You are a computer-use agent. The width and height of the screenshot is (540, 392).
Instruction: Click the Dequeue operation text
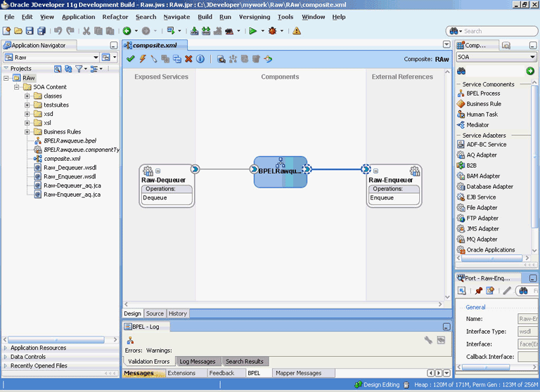tap(155, 198)
